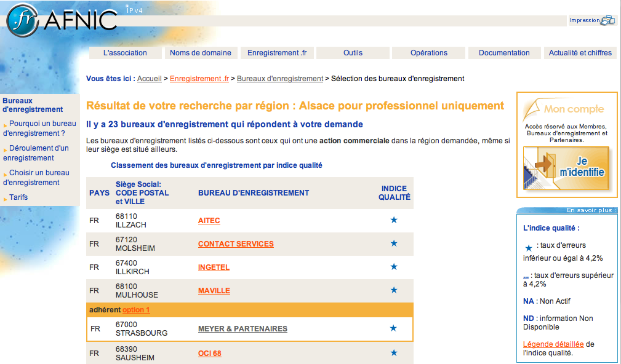Click Enregistrement .fr breadcrumb link
The width and height of the screenshot is (621, 364).
pos(199,79)
